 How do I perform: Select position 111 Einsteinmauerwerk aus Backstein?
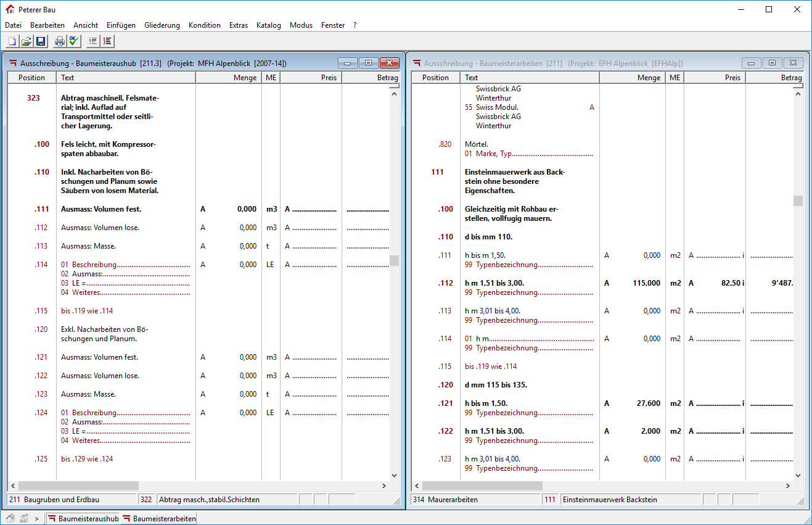[x=515, y=181]
